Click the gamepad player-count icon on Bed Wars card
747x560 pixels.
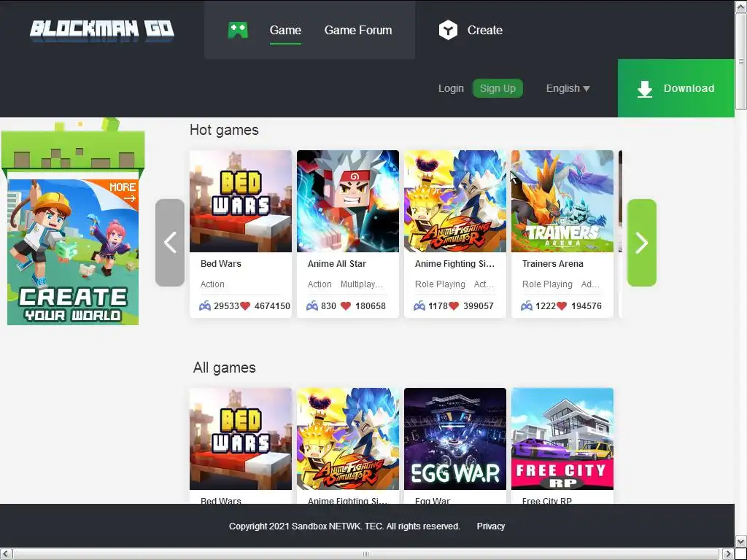coord(205,306)
